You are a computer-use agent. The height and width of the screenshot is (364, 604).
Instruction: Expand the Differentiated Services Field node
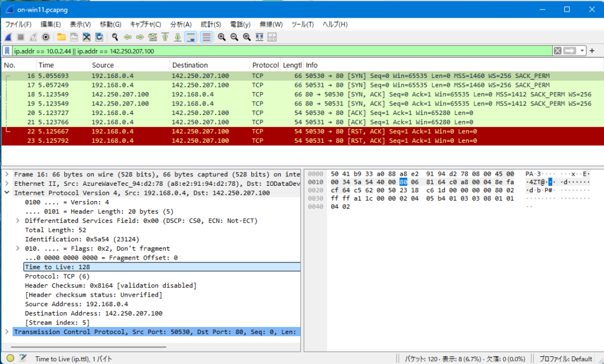pos(18,221)
